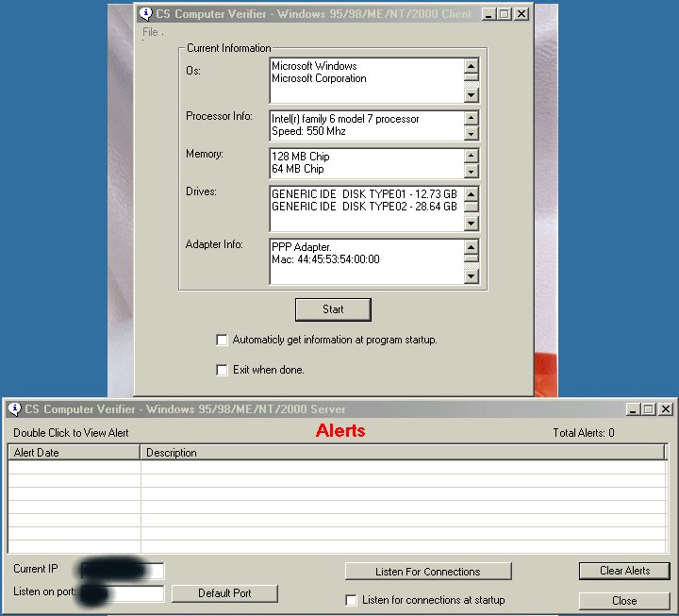Image resolution: width=679 pixels, height=616 pixels.
Task: Check the Exit when done option
Action: pos(223,370)
